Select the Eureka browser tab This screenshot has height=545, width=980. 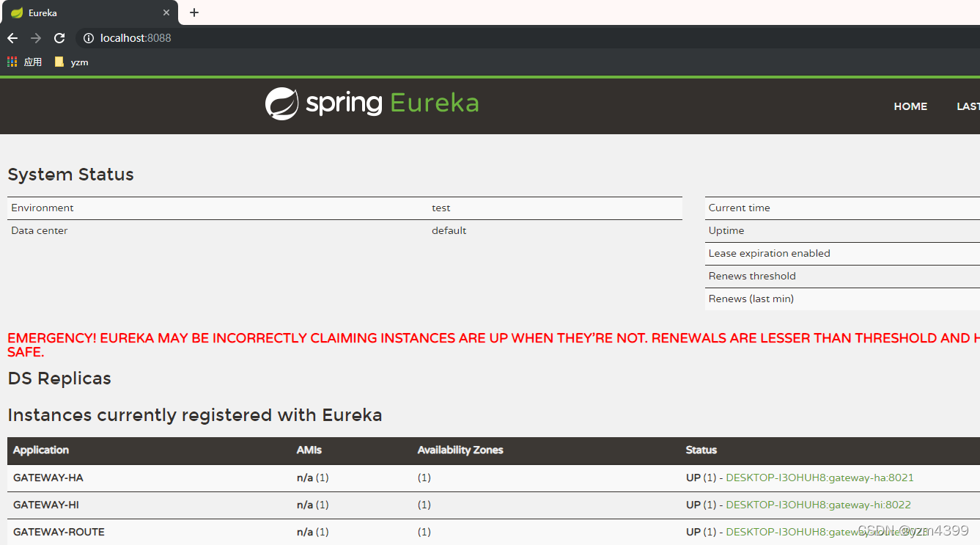(x=89, y=13)
